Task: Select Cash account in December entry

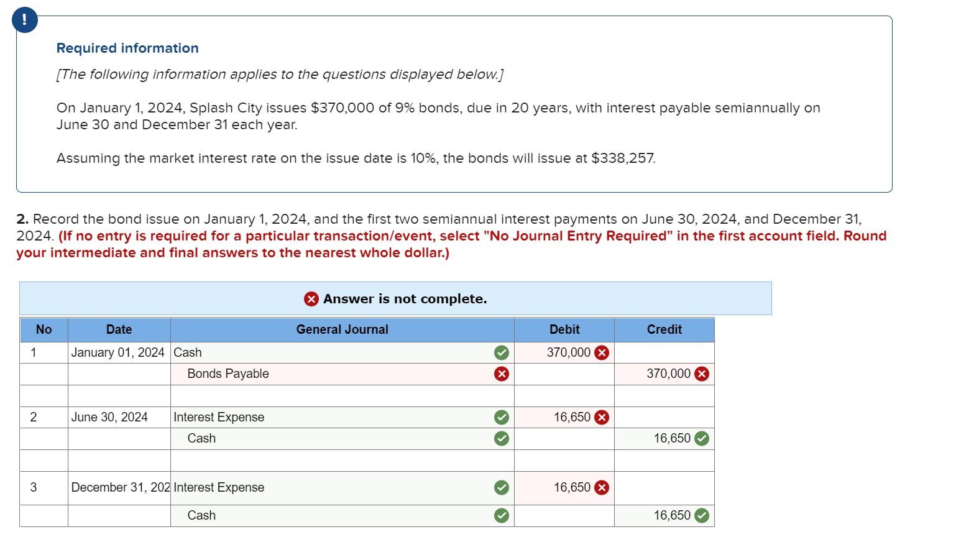Action: (x=342, y=515)
